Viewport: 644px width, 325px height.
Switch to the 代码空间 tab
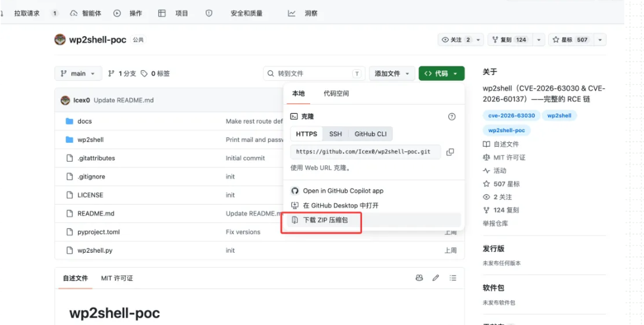(336, 93)
